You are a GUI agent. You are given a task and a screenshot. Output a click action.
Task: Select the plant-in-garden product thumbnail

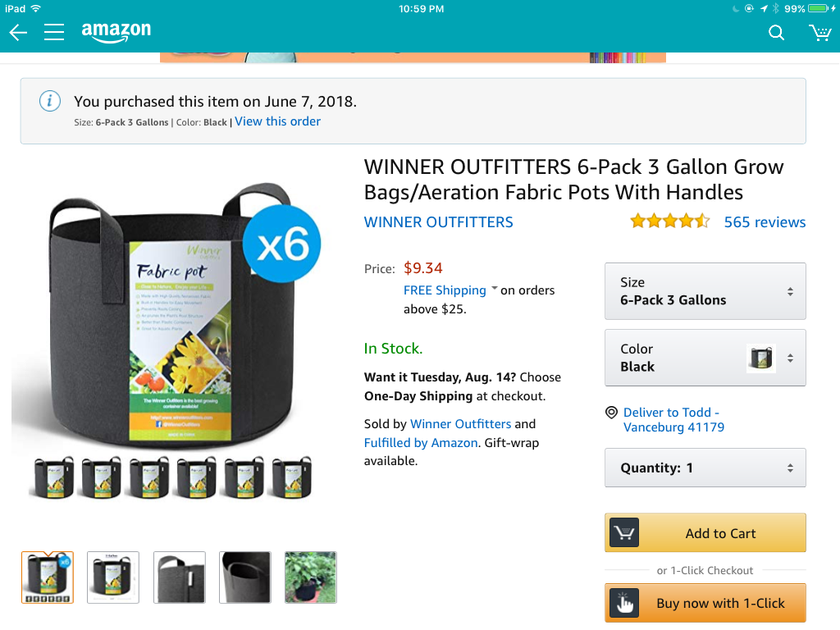[311, 577]
